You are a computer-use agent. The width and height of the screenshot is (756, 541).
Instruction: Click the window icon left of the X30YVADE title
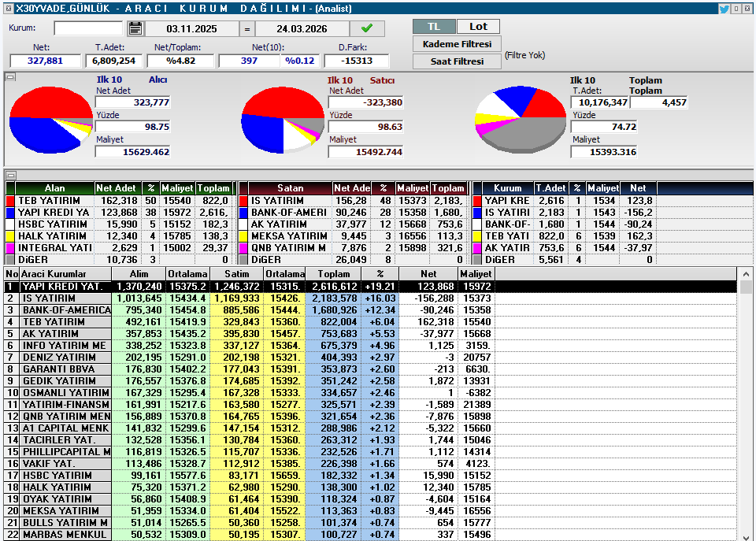point(8,9)
